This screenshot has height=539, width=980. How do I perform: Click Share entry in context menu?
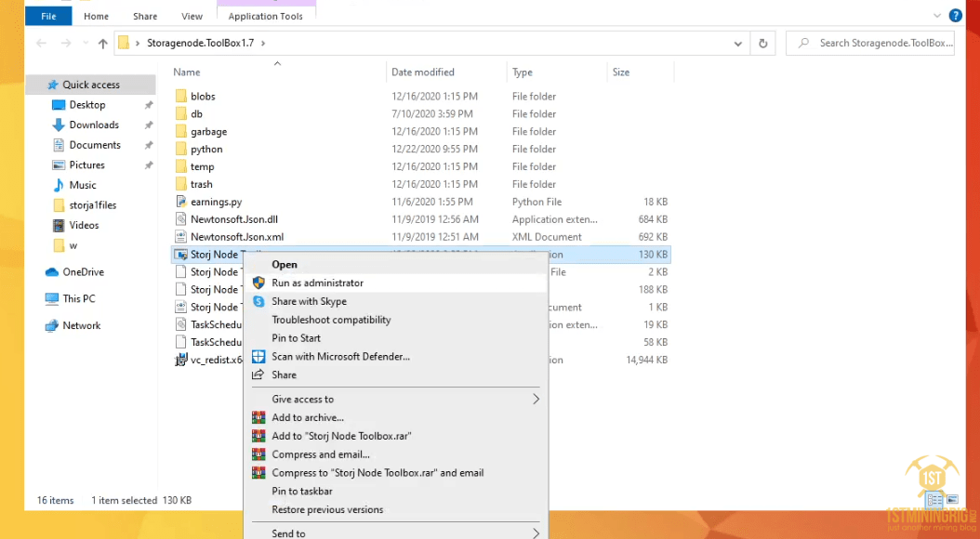click(x=396, y=375)
